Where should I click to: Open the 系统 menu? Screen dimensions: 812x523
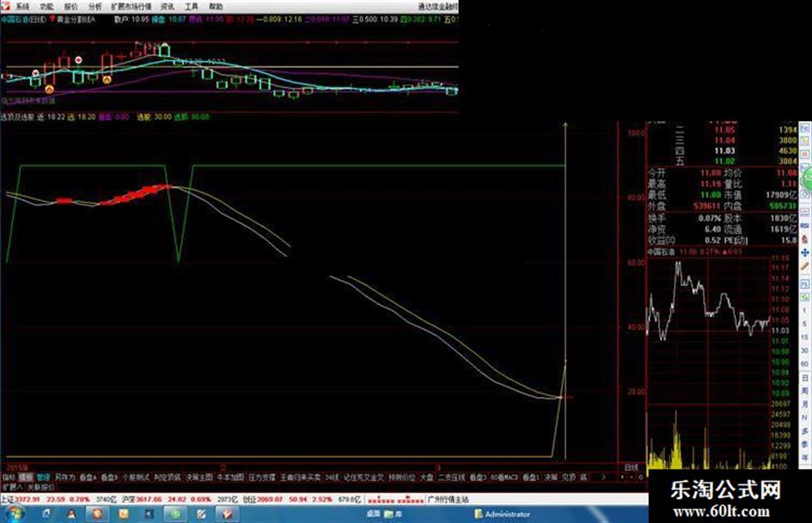click(21, 7)
